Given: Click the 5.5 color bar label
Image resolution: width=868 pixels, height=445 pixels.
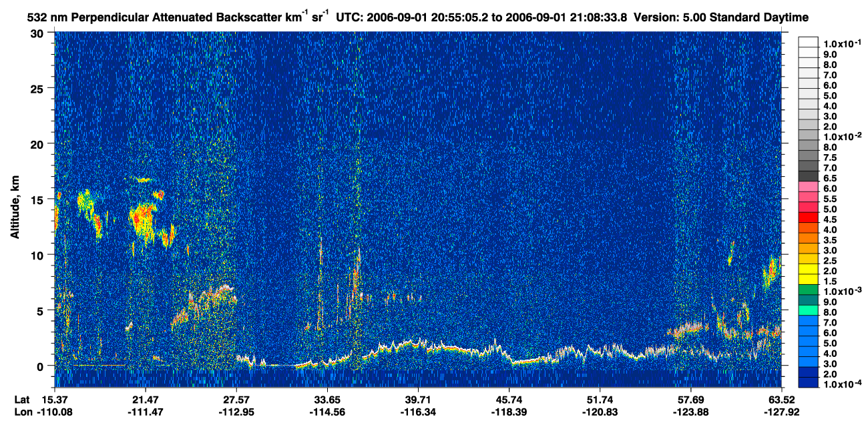Looking at the screenshot, I should tap(830, 199).
